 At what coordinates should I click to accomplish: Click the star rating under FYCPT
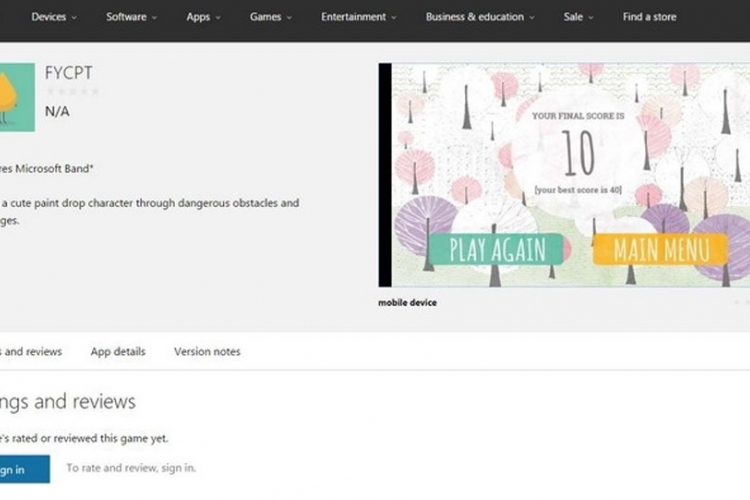click(72, 91)
